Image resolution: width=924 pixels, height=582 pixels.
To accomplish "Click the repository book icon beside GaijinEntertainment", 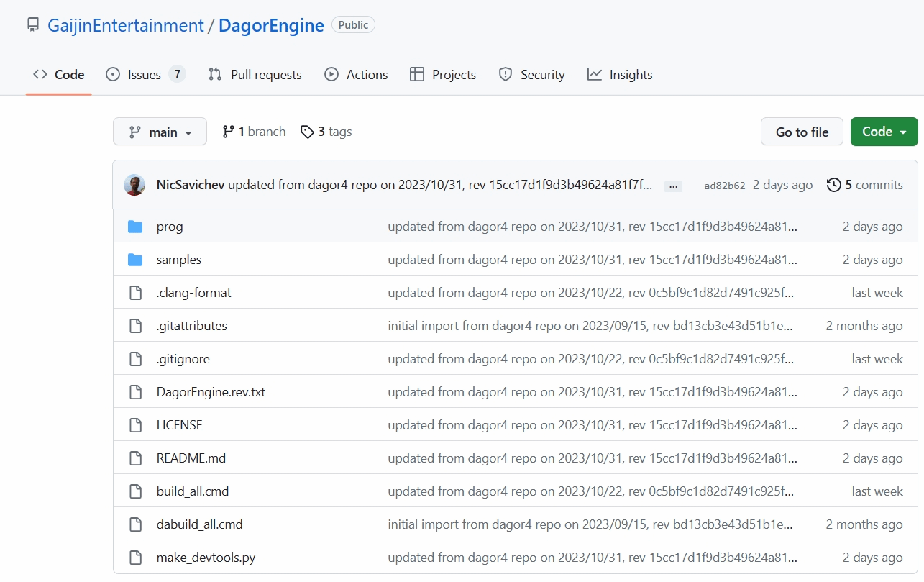I will [x=33, y=25].
